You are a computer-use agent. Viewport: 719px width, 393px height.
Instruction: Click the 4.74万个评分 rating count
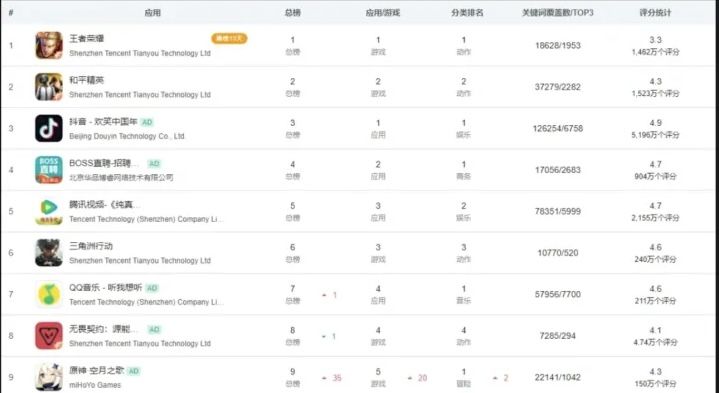(x=655, y=343)
